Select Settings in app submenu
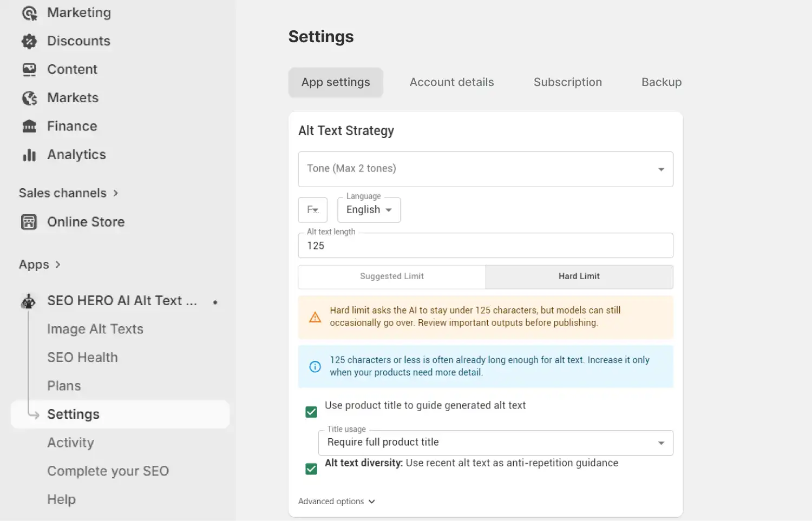The height and width of the screenshot is (521, 812). [120, 414]
